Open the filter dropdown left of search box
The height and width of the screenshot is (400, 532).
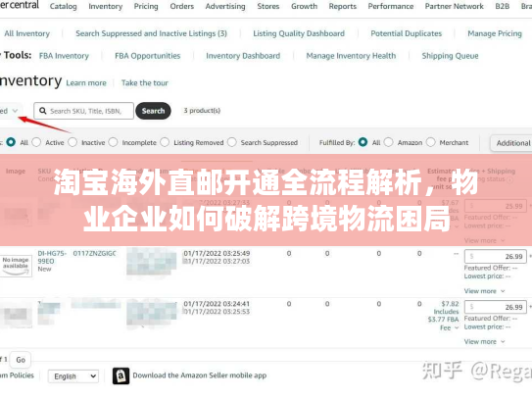click(10, 111)
